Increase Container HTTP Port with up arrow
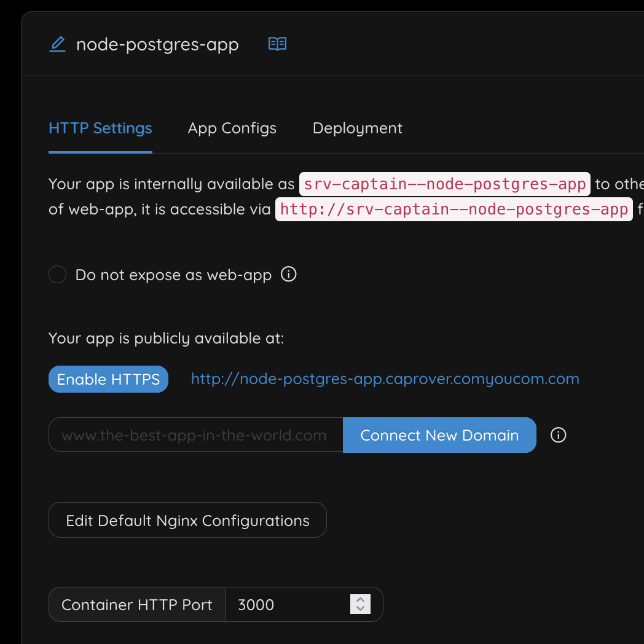Image resolution: width=644 pixels, height=644 pixels. point(361,600)
